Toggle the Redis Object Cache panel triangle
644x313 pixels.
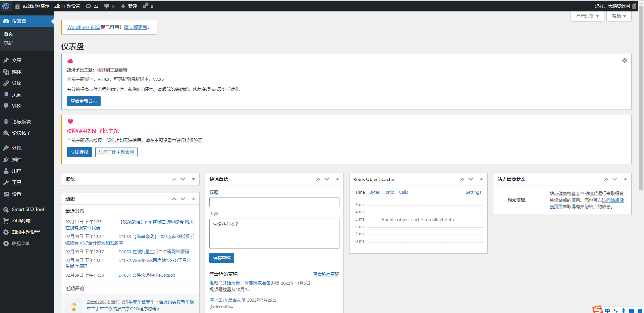pyautogui.click(x=481, y=179)
